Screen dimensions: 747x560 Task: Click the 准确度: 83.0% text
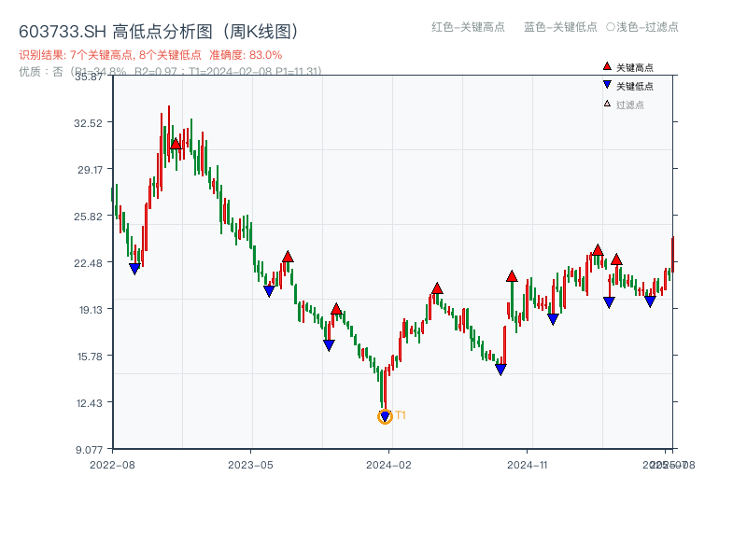pyautogui.click(x=246, y=55)
